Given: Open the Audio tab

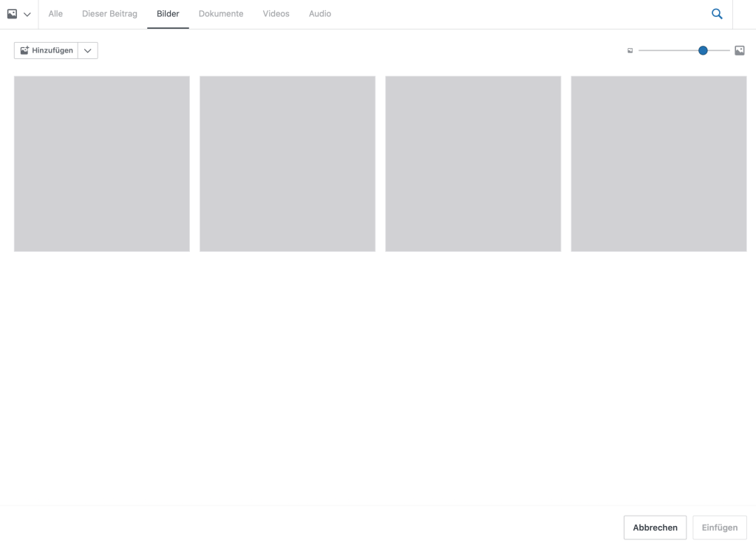Looking at the screenshot, I should point(320,14).
